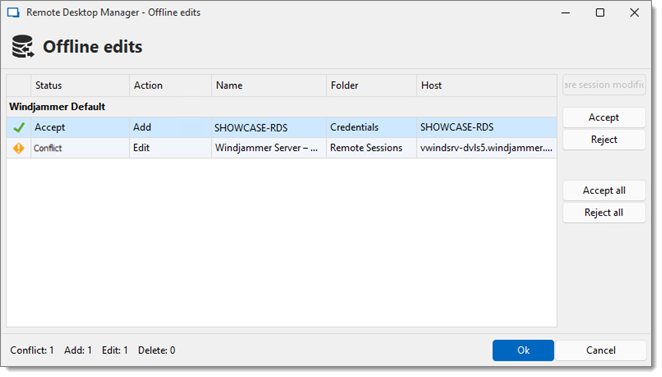Click the 'Remote Sessions' folder cell
This screenshot has height=377, width=662.
(x=371, y=148)
